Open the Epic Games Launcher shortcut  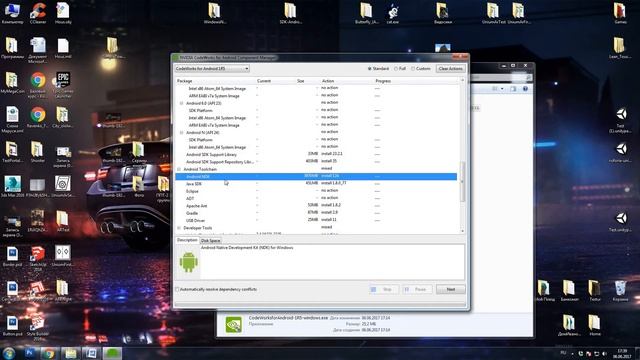pos(63,84)
